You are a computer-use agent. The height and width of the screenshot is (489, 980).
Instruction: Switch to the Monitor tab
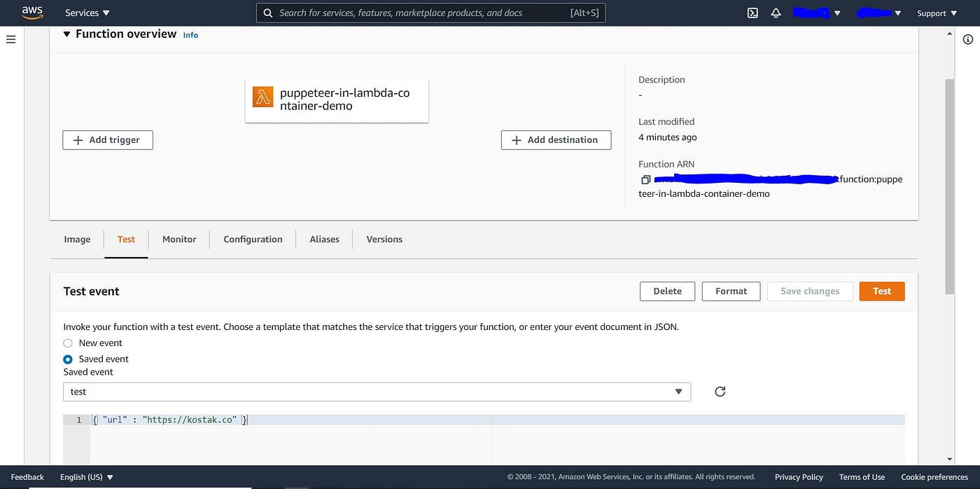[179, 239]
